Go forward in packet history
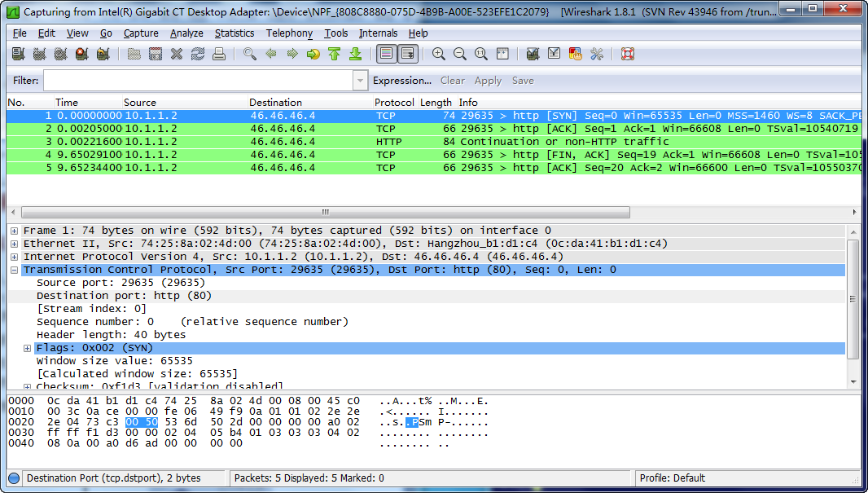Viewport: 868px width, 493px height. pyautogui.click(x=292, y=54)
